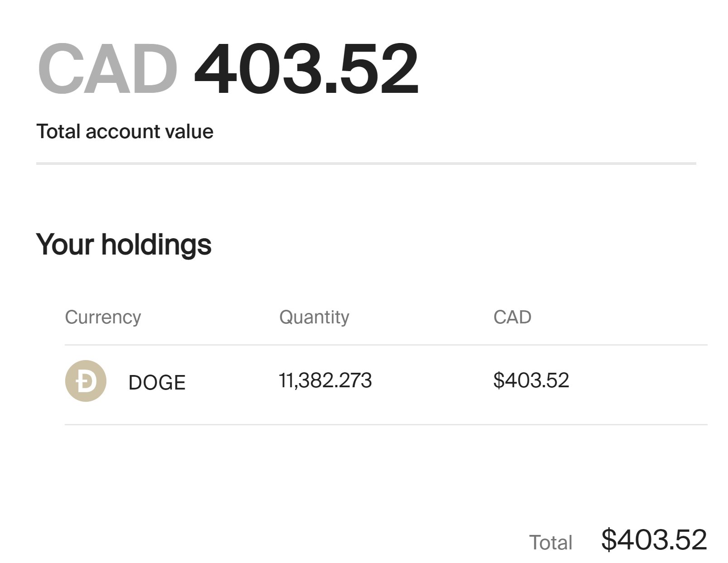
Task: Click the divider below Total account value
Action: point(366,163)
